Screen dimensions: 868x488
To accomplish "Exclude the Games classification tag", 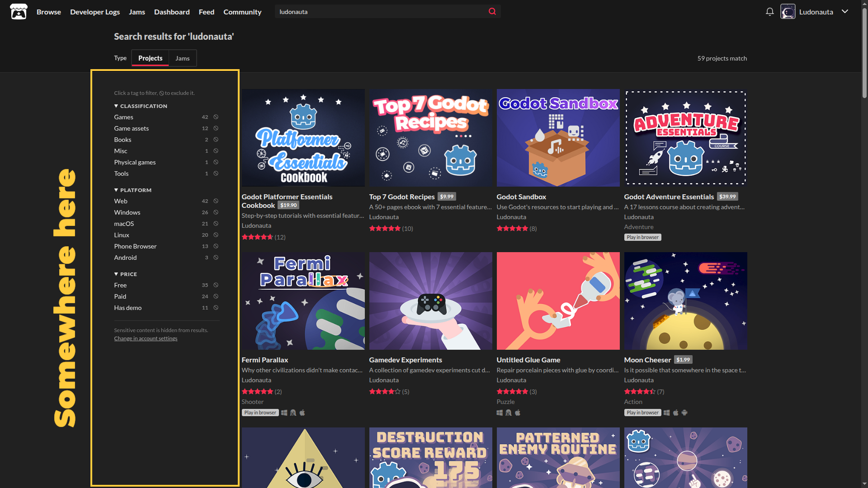I will (x=216, y=117).
